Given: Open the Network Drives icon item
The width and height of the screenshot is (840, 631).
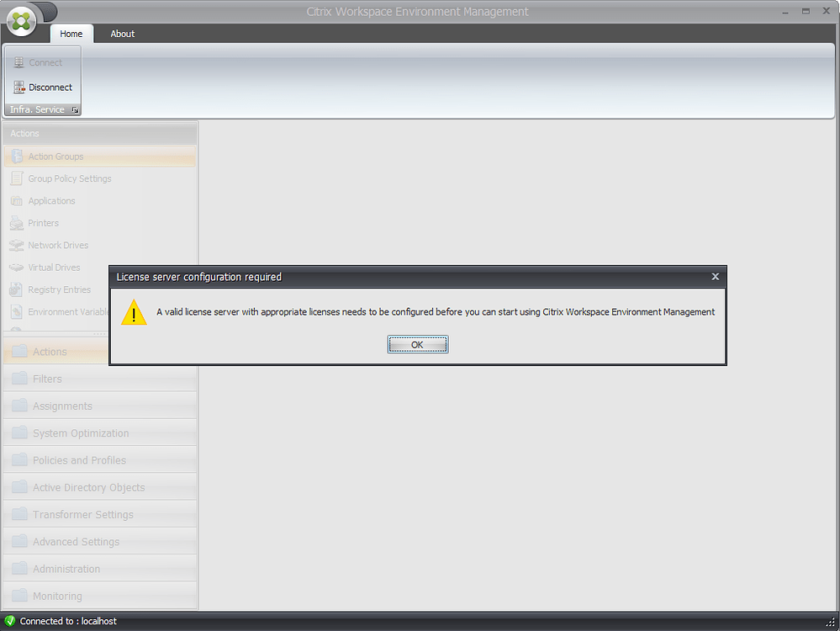Looking at the screenshot, I should tap(17, 245).
